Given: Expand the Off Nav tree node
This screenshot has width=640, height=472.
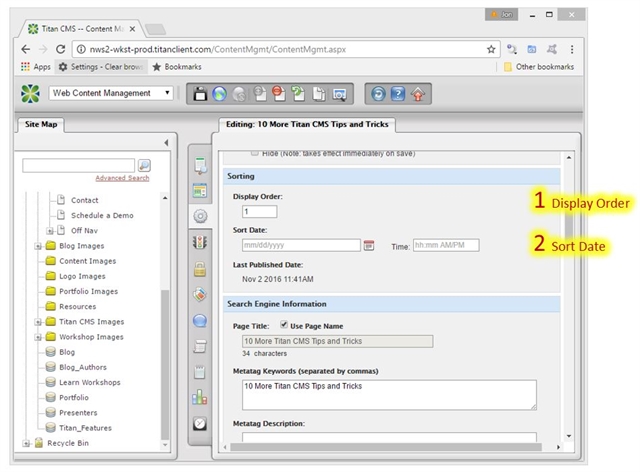Looking at the screenshot, I should coord(50,231).
